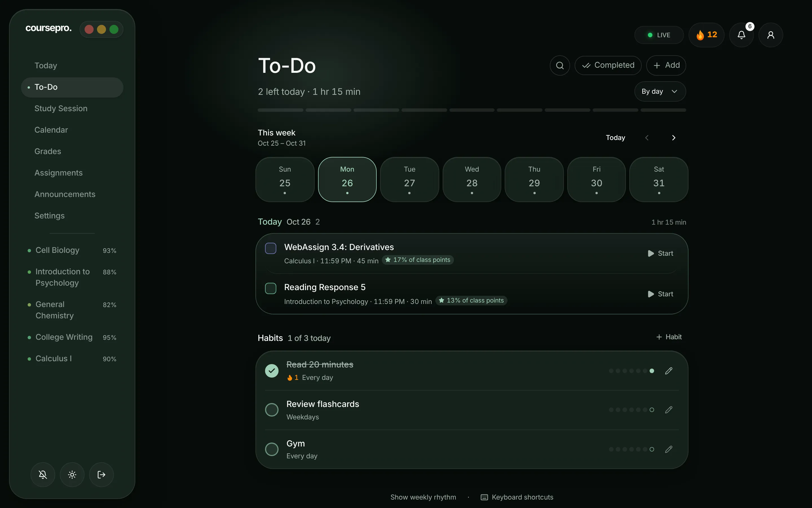Edit the Read 20 minutes habit

point(669,371)
